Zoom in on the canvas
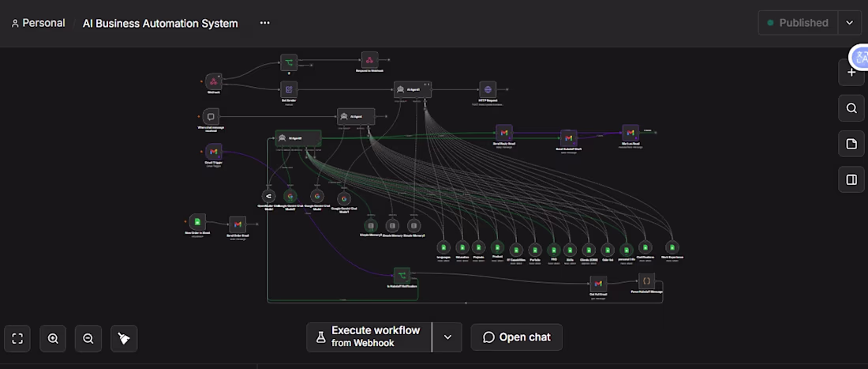This screenshot has height=369, width=868. pyautogui.click(x=53, y=338)
